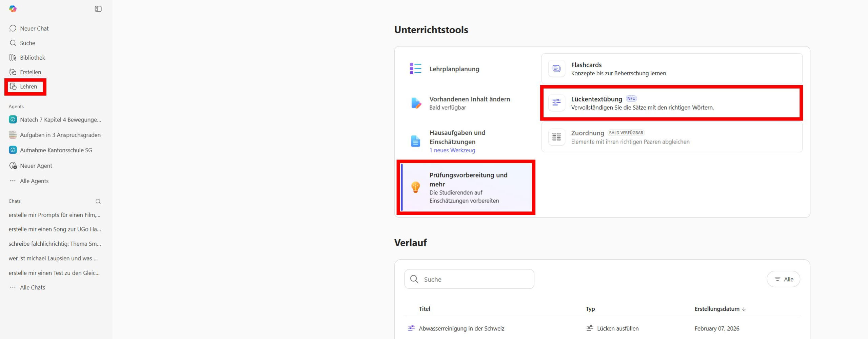Image resolution: width=868 pixels, height=339 pixels.
Task: Open the Flashcards tool card
Action: pyautogui.click(x=671, y=69)
